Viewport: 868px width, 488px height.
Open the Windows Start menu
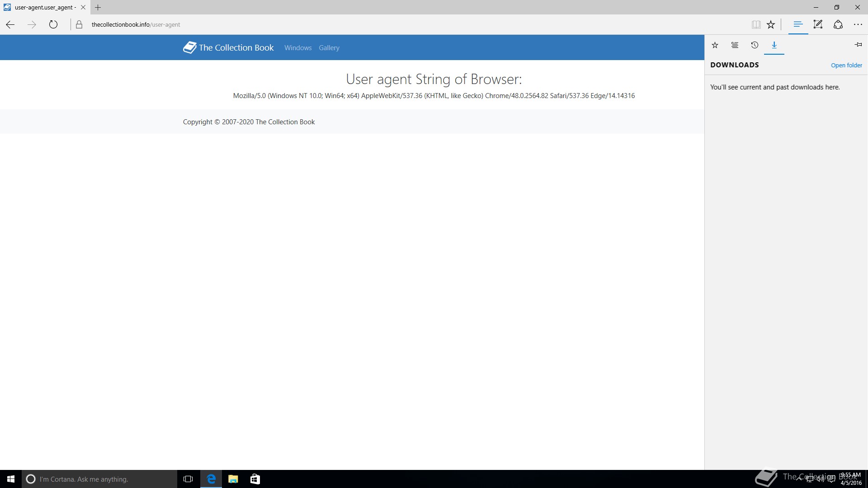coord(11,479)
